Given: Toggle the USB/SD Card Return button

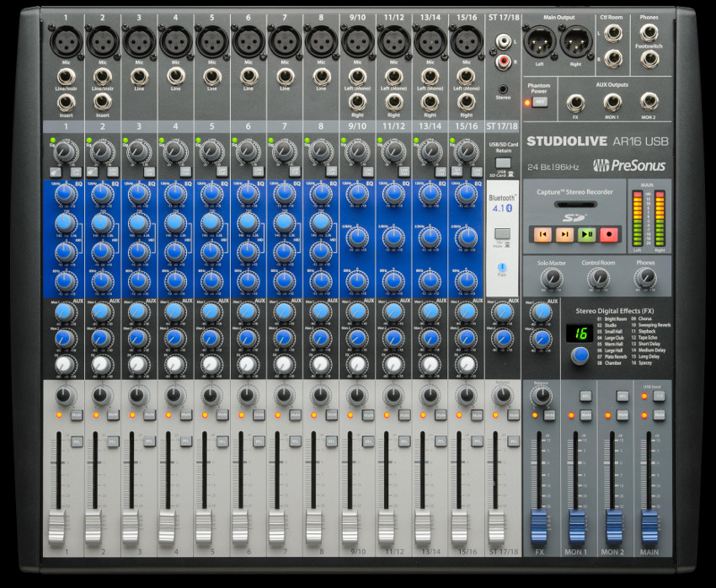Looking at the screenshot, I should (x=503, y=163).
